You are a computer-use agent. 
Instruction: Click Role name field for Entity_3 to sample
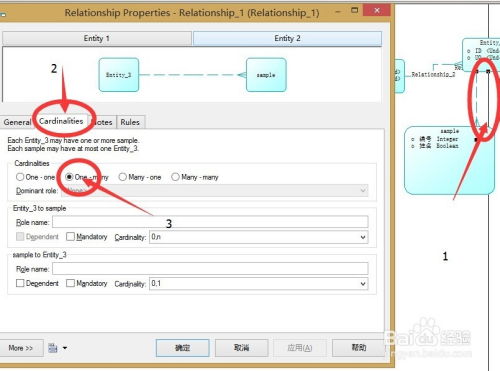click(210, 222)
